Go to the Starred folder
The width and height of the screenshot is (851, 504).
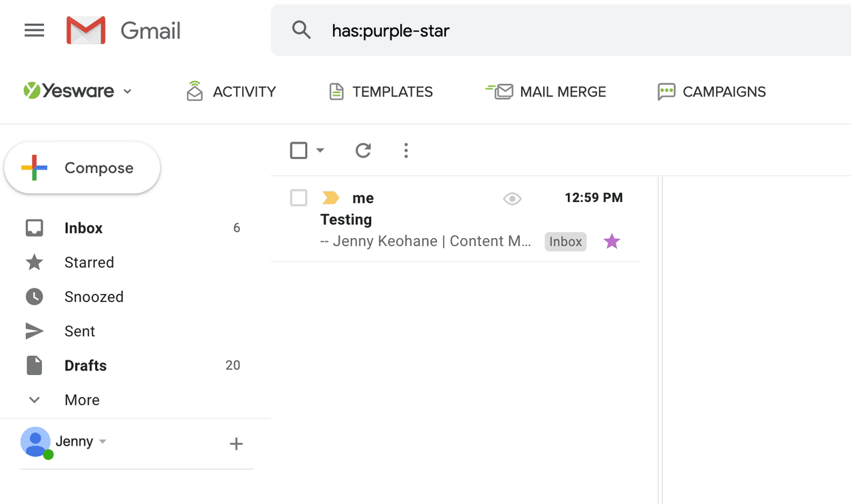pyautogui.click(x=89, y=263)
